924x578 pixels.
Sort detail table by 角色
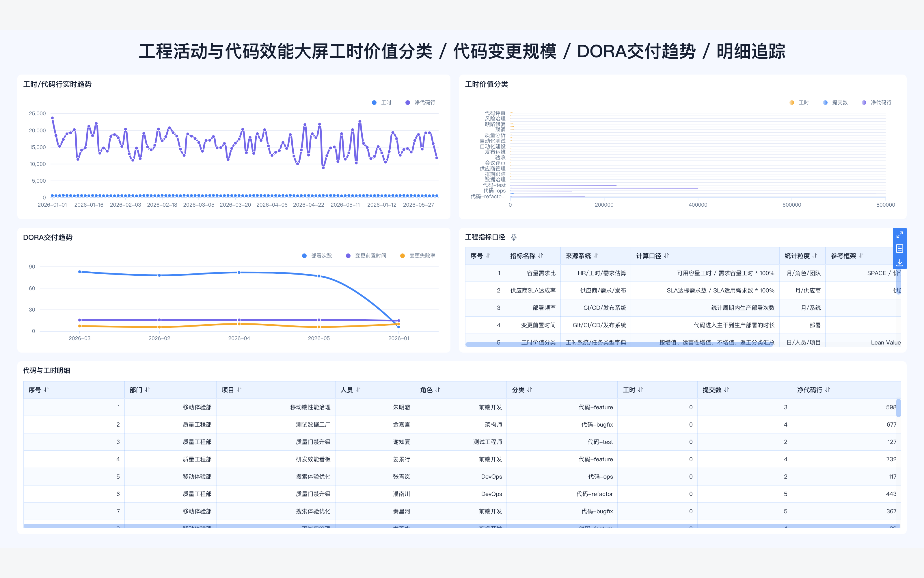pyautogui.click(x=437, y=390)
